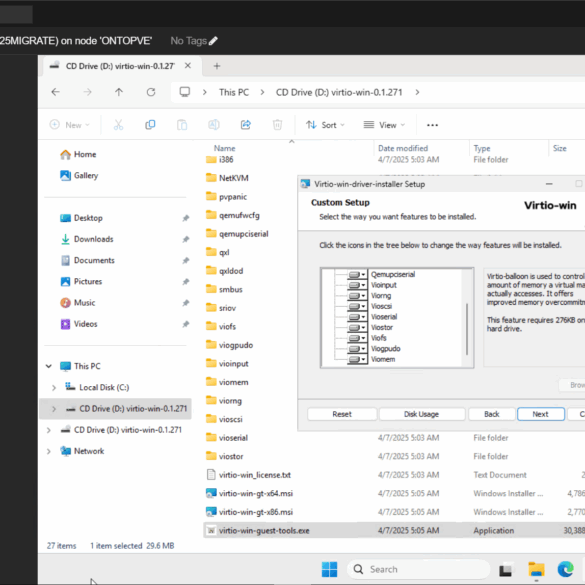Open the Vioinput feature install dropdown
585x585 pixels.
pos(357,285)
